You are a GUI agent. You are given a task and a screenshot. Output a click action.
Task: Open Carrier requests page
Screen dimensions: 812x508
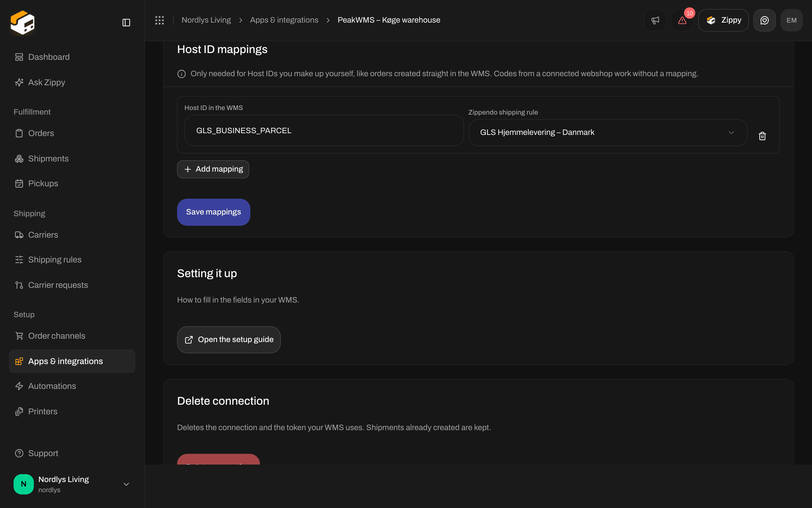pyautogui.click(x=72, y=285)
